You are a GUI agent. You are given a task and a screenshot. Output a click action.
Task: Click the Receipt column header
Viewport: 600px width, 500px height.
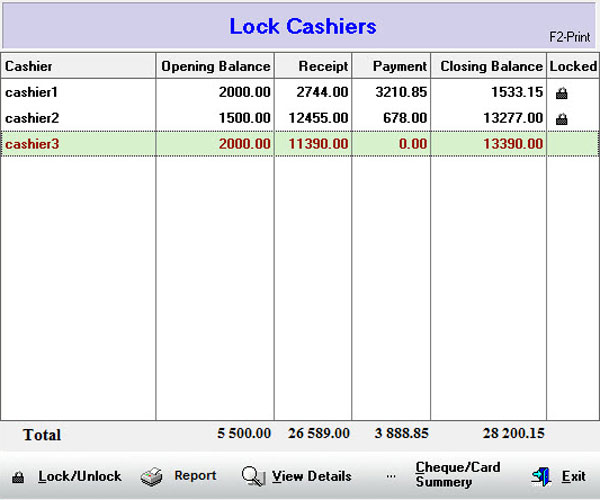click(x=324, y=66)
